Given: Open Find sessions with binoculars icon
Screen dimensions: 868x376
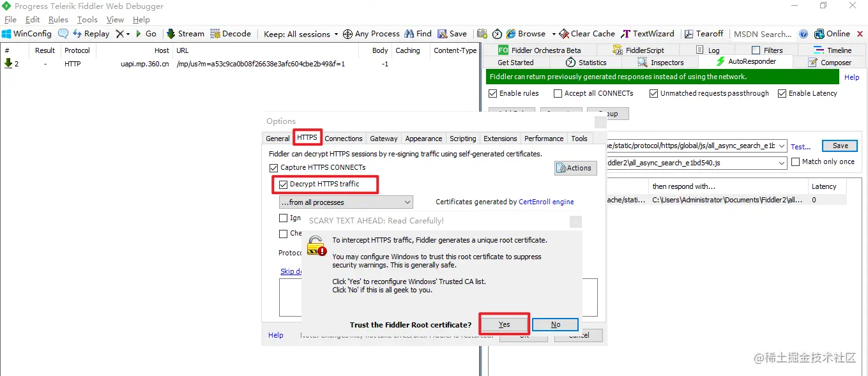Looking at the screenshot, I should (x=418, y=34).
